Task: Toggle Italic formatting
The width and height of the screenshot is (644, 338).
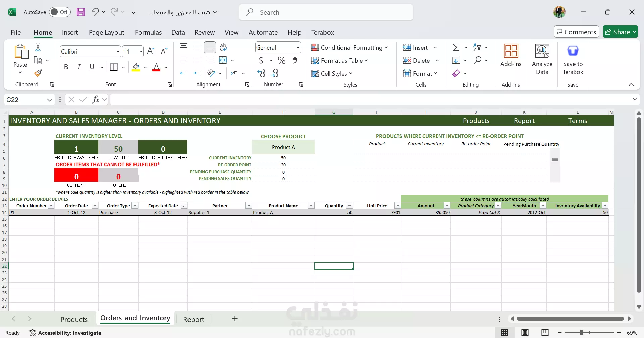Action: click(79, 67)
